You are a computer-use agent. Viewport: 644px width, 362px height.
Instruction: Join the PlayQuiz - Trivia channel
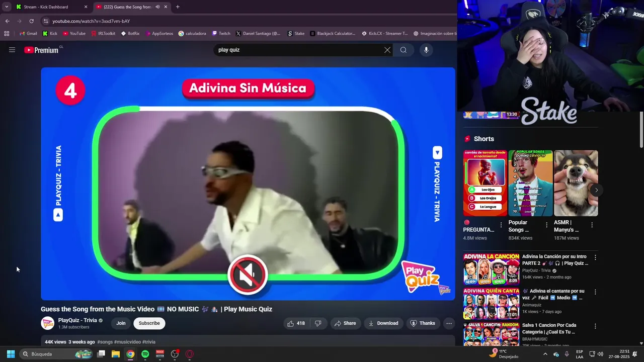(x=121, y=323)
